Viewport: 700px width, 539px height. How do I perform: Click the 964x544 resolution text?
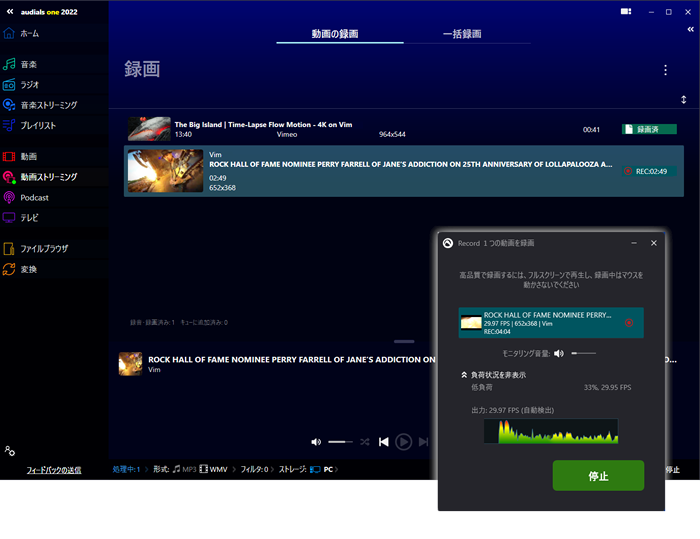[392, 134]
